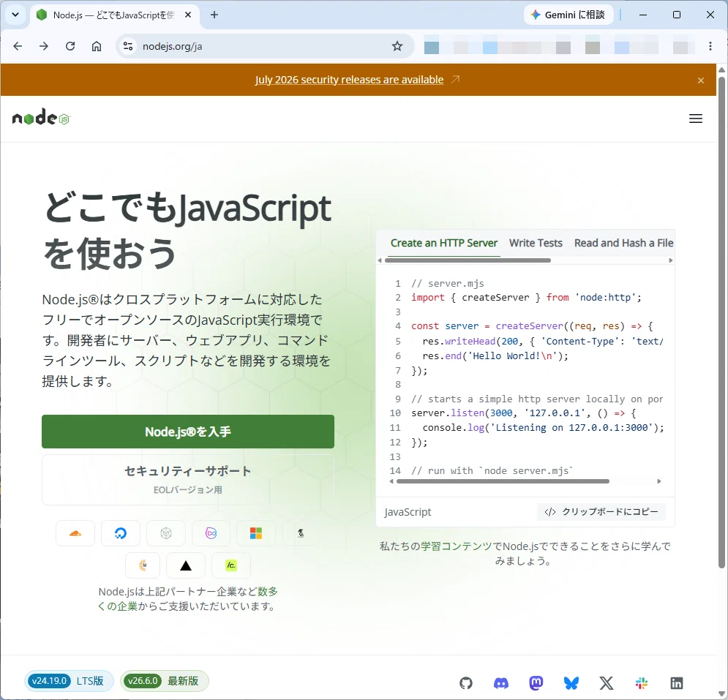Open the July 2026 security releases link
The width and height of the screenshot is (728, 700).
[x=350, y=80]
